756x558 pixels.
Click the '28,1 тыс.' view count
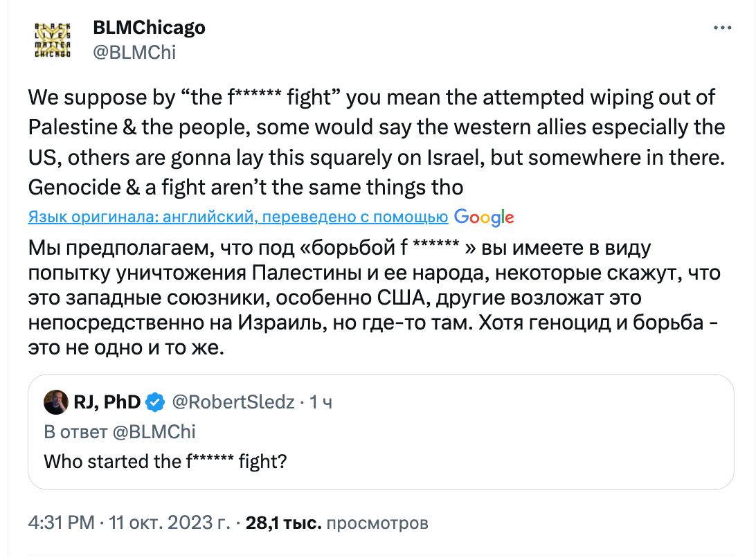coord(283,523)
